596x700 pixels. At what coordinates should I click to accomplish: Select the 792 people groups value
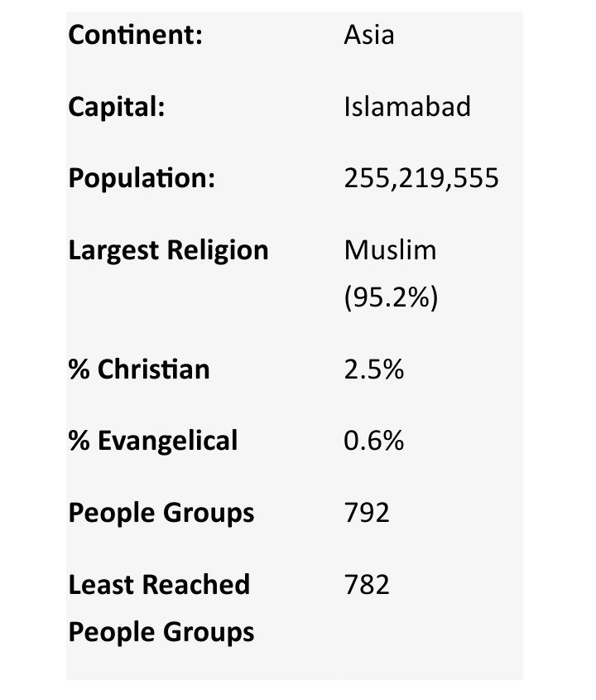367,513
